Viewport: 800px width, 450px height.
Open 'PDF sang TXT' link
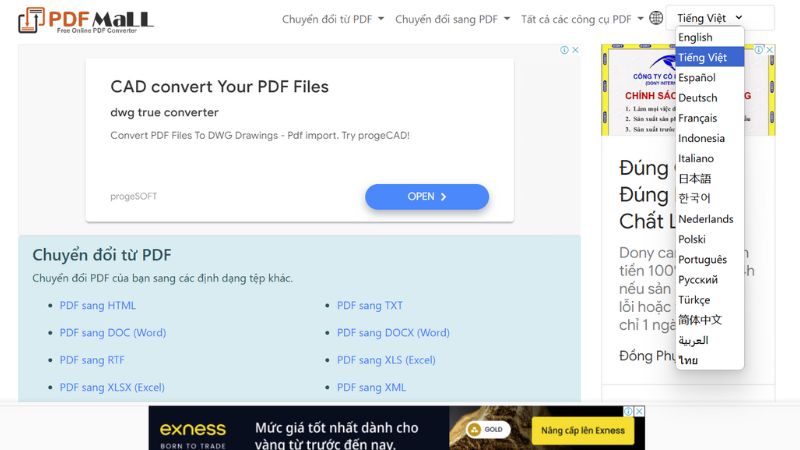click(370, 306)
